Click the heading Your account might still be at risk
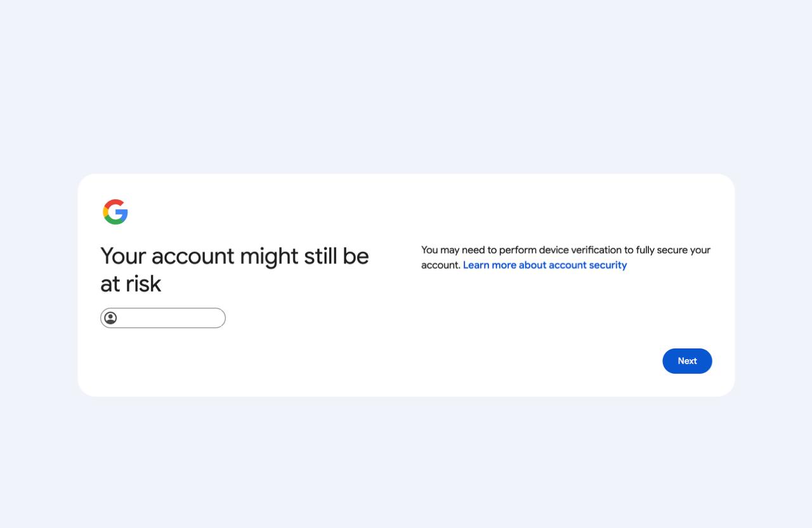The height and width of the screenshot is (528, 812). pyautogui.click(x=234, y=269)
